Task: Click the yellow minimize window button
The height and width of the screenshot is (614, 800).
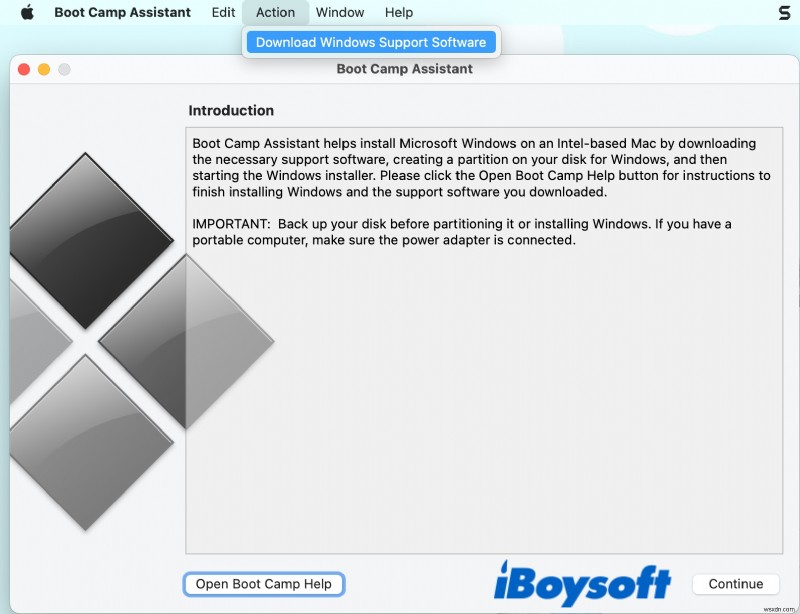Action: pyautogui.click(x=44, y=69)
